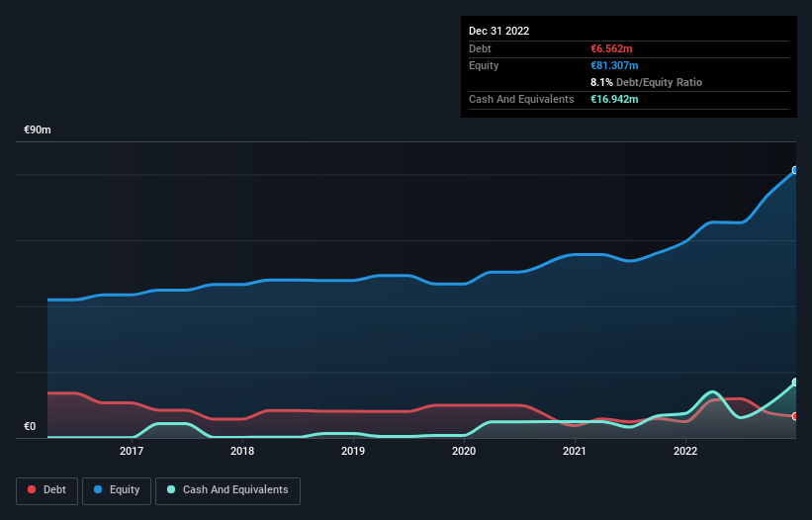Screen dimensions: 812x520
Task: Click the 8.1% Debt/Equity Ratio text
Action: 646,82
